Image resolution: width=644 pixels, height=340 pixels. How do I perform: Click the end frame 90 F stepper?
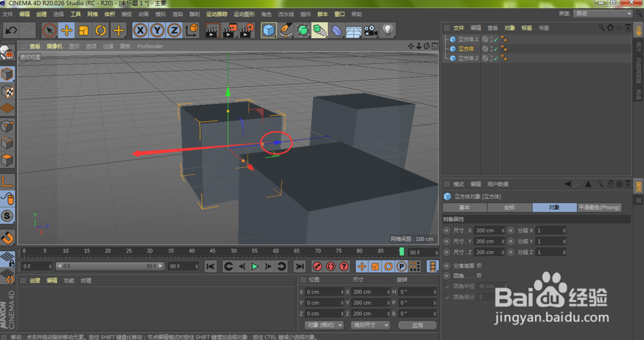coord(196,267)
